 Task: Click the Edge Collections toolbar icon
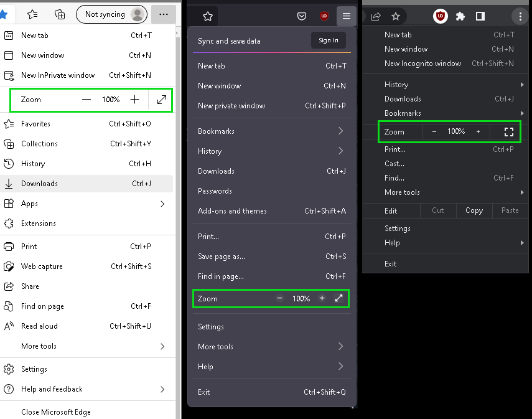point(60,14)
